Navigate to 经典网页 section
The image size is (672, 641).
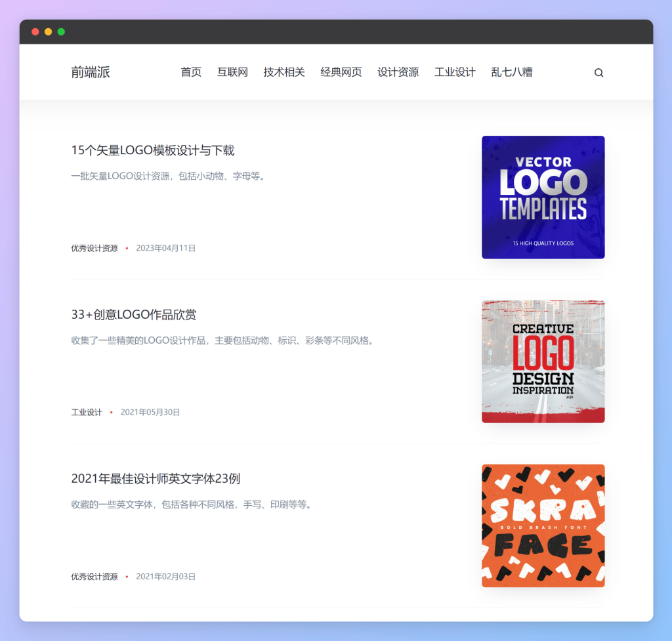341,72
